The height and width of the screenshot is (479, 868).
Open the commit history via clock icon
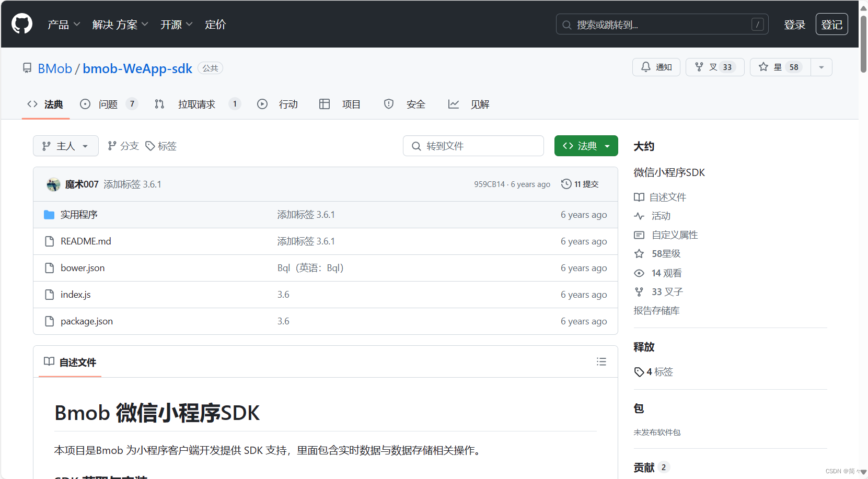(x=567, y=184)
